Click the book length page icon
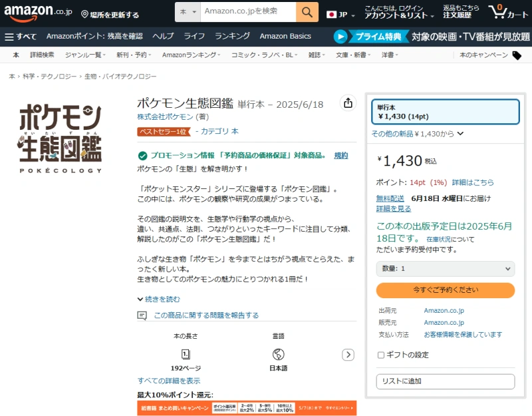 pyautogui.click(x=186, y=354)
